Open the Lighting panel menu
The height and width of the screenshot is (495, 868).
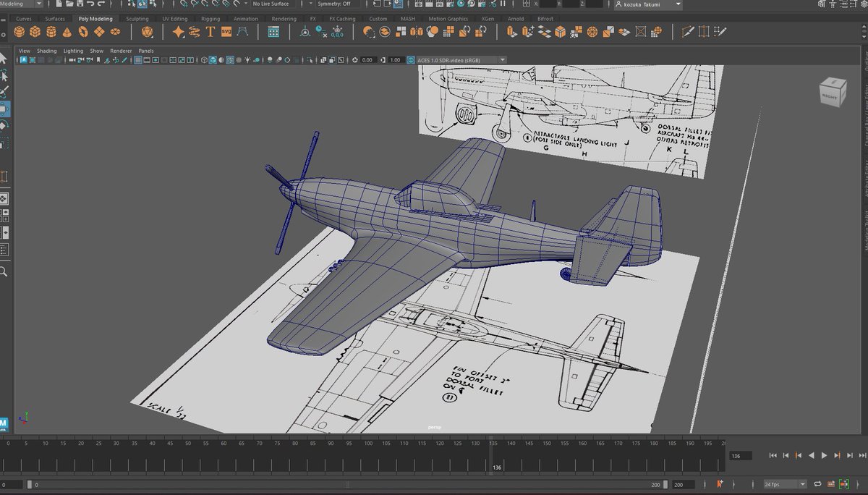pyautogui.click(x=73, y=51)
